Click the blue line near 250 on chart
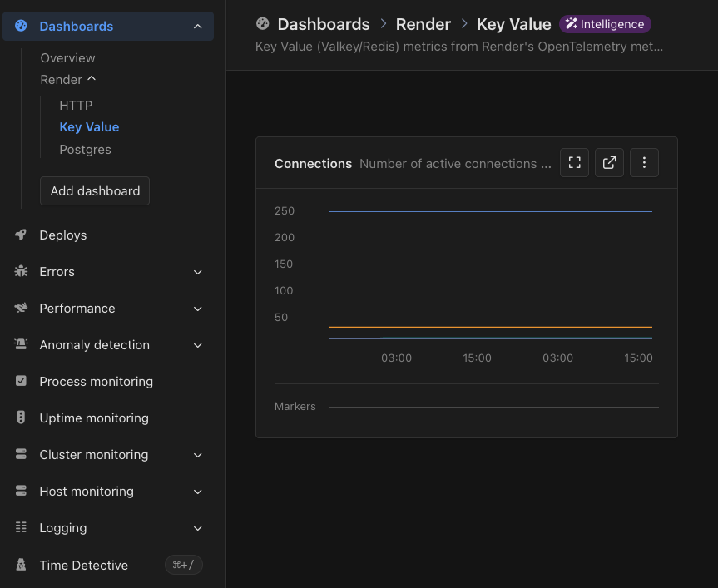The image size is (718, 588). 490,211
